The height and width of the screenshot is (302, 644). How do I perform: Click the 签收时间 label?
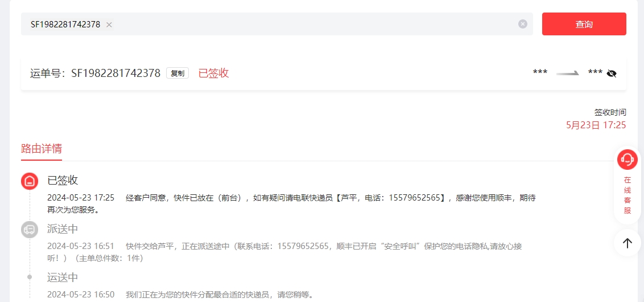610,112
